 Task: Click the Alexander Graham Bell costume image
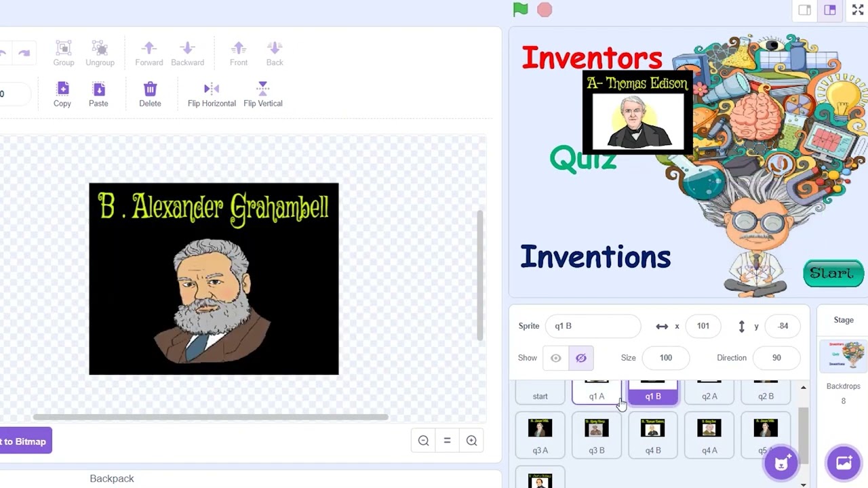click(214, 279)
